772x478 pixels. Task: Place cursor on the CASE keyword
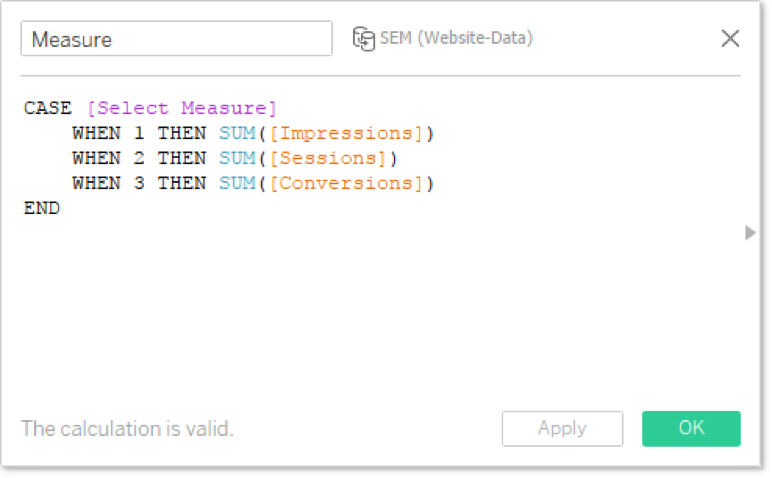tap(48, 108)
